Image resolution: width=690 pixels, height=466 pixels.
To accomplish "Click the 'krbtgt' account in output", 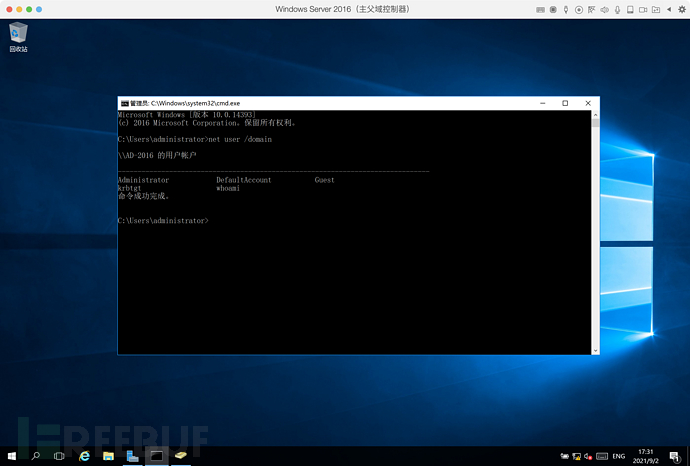I will click(x=129, y=188).
